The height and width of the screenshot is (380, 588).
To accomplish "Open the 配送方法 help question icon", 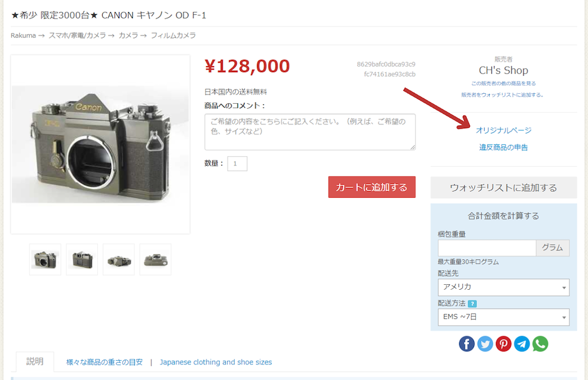I will [472, 304].
